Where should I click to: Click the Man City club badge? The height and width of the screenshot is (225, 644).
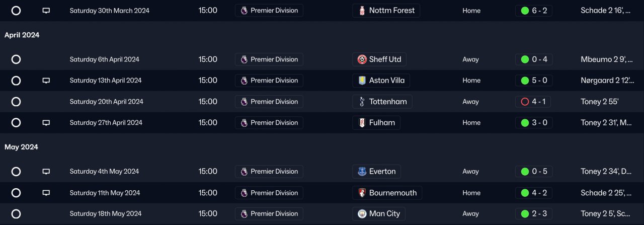coord(362,214)
